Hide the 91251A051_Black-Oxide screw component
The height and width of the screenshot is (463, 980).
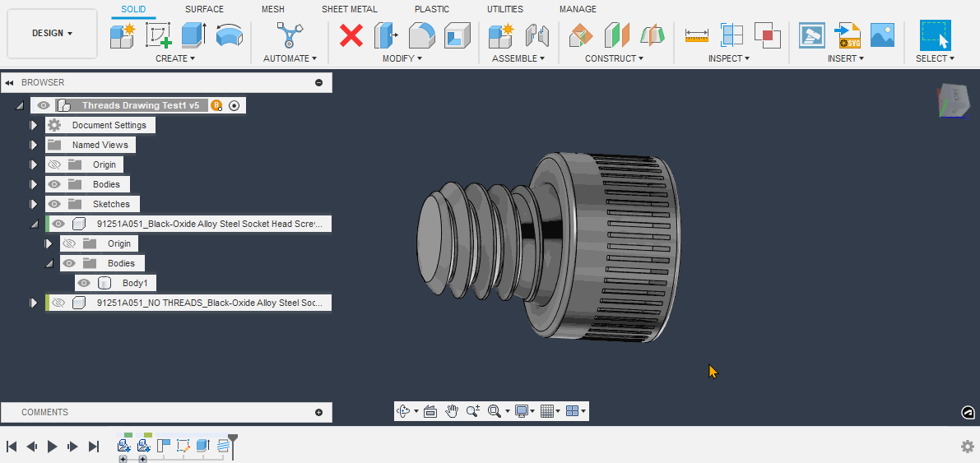[x=58, y=224]
